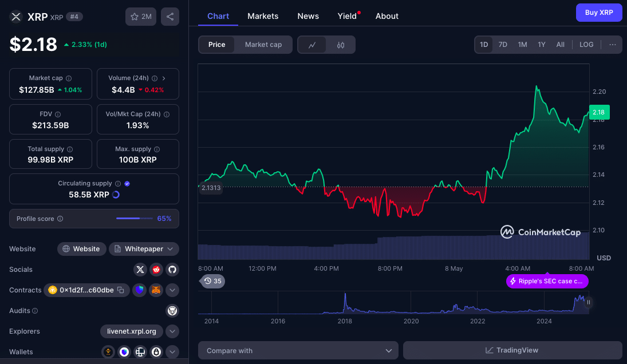Click the 0x1d2f...c60dbe contract chip
This screenshot has height=364, width=627.
click(86, 290)
